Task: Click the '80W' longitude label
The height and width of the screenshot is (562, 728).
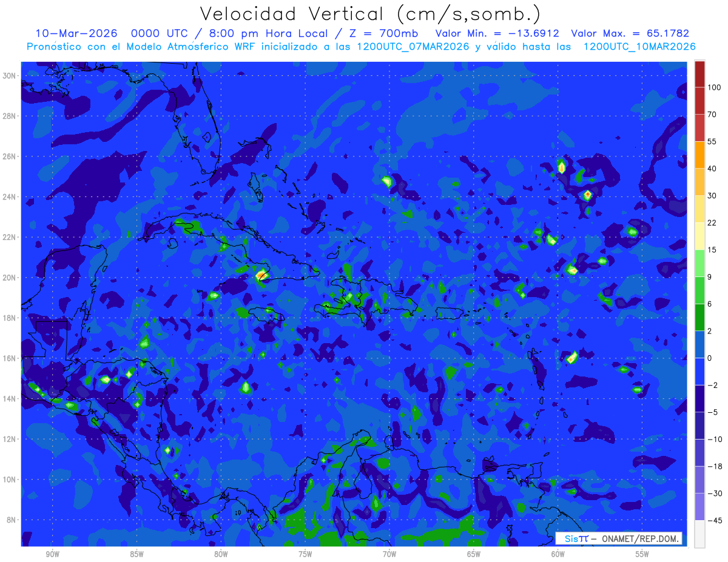Action: (221, 554)
